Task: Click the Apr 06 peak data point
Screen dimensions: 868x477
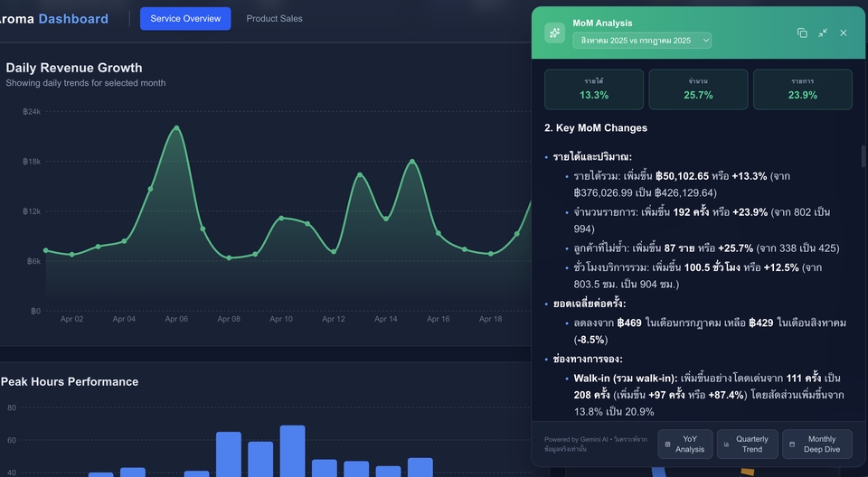Action: pyautogui.click(x=176, y=127)
